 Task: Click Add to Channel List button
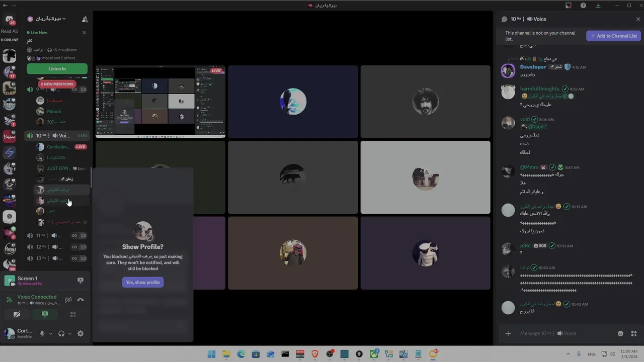(613, 36)
